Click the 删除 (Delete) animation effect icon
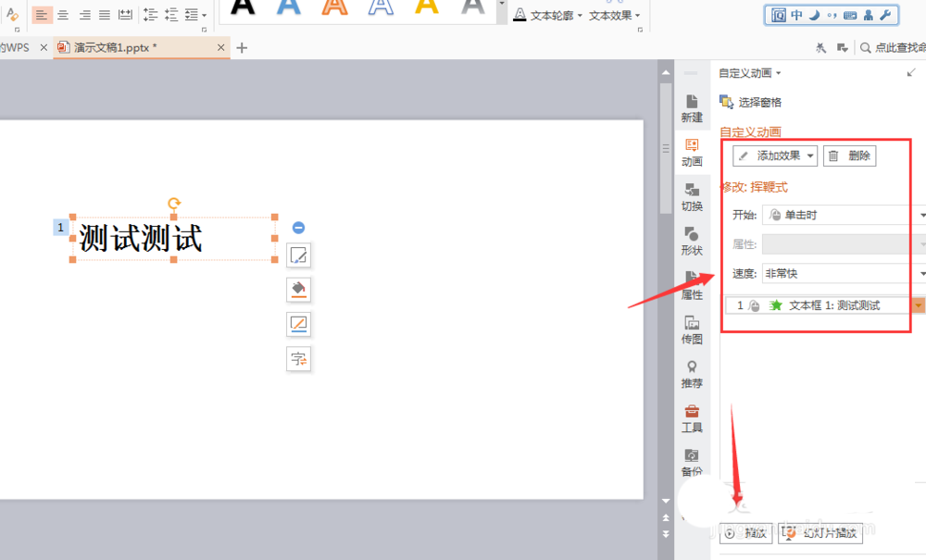The image size is (926, 560). pyautogui.click(x=849, y=156)
